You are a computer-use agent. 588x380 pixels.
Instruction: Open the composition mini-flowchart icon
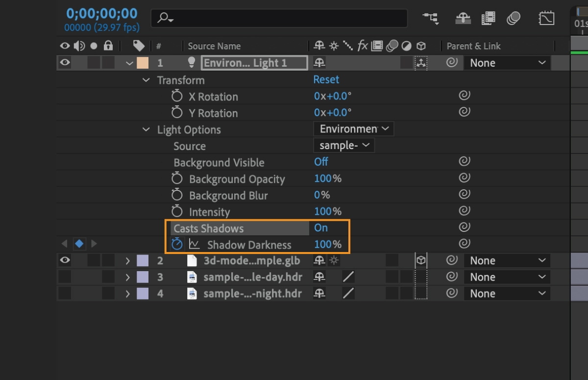tap(431, 19)
